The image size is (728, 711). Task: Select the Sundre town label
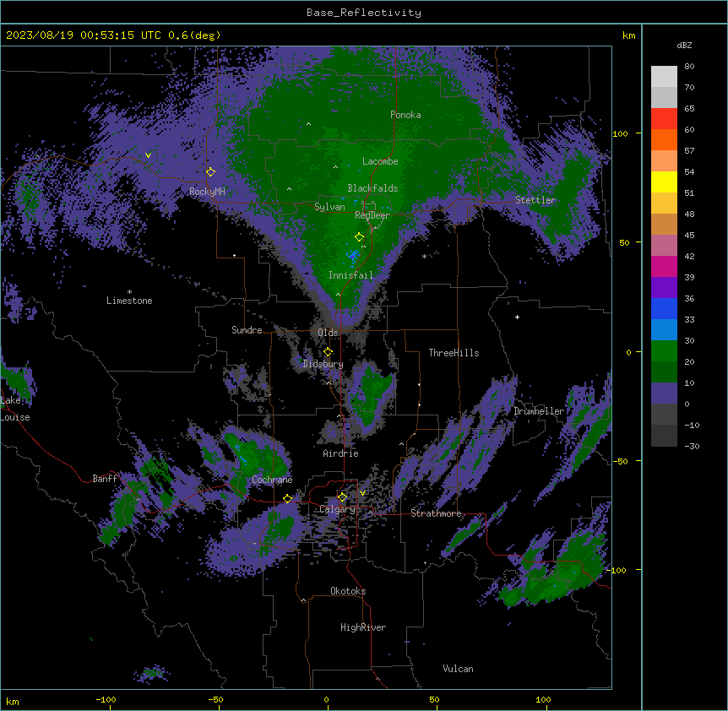coord(247,330)
